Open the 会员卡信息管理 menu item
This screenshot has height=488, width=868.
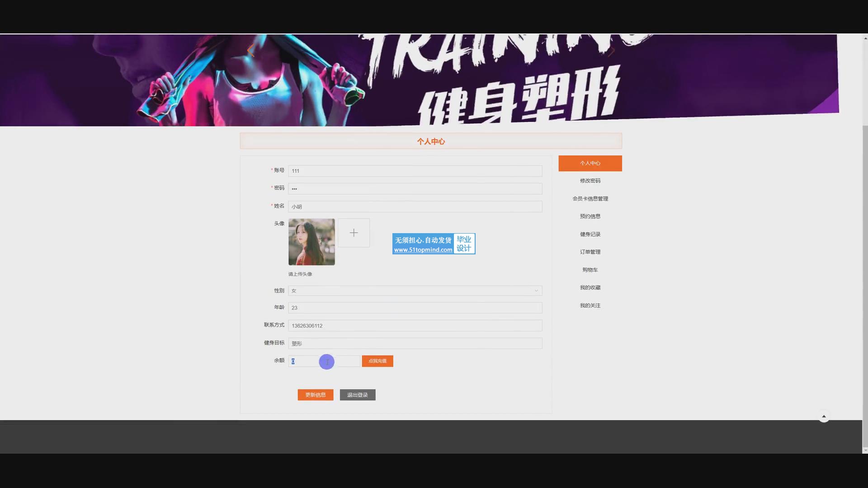pyautogui.click(x=590, y=199)
